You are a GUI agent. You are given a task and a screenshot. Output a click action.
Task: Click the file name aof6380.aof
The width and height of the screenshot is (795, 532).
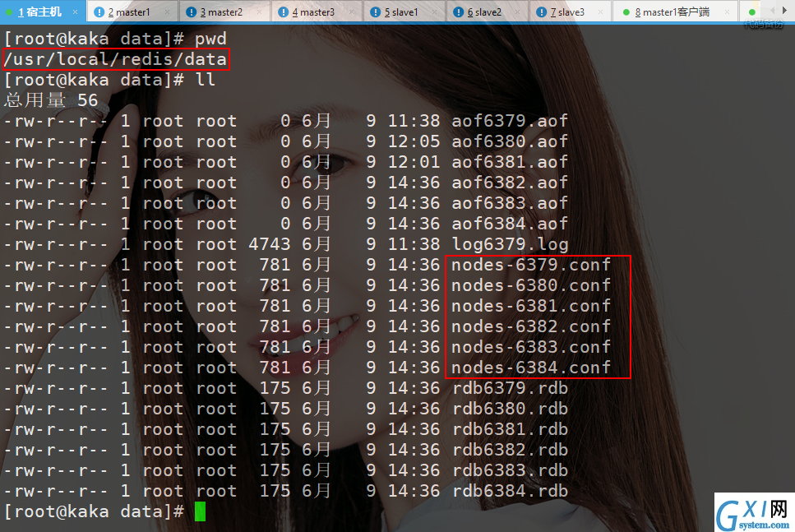tap(510, 141)
